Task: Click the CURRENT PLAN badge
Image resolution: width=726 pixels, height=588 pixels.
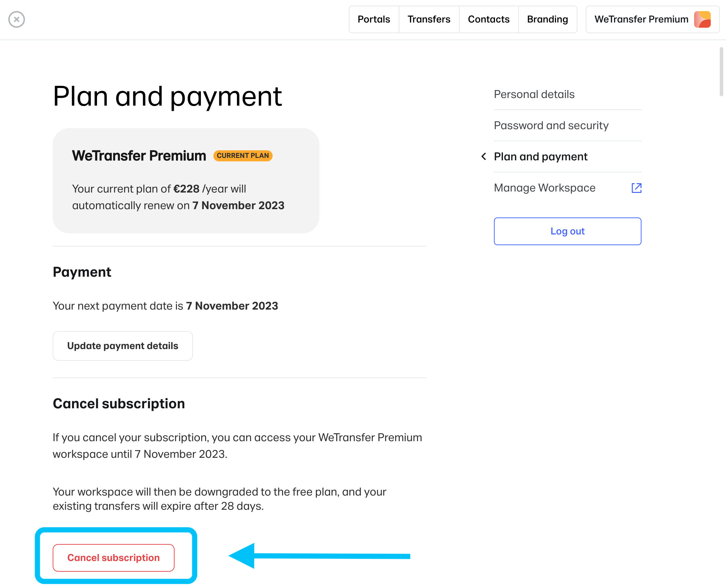Action: click(243, 155)
